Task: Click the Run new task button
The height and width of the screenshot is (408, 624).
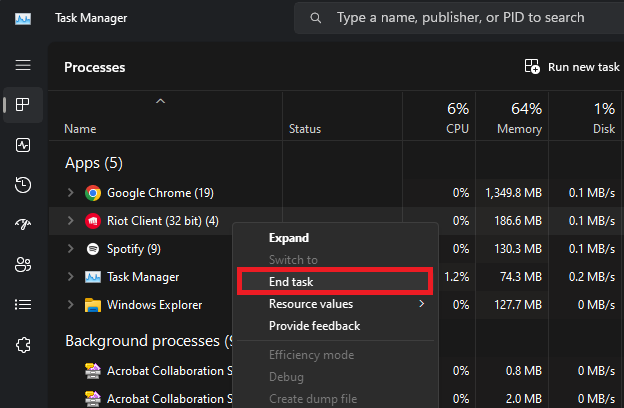Action: point(572,67)
